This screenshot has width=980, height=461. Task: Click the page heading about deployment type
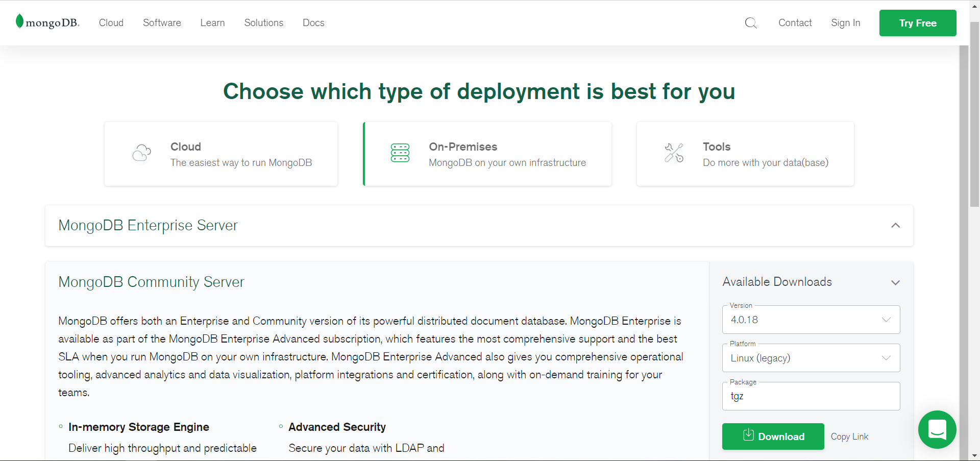pos(479,91)
